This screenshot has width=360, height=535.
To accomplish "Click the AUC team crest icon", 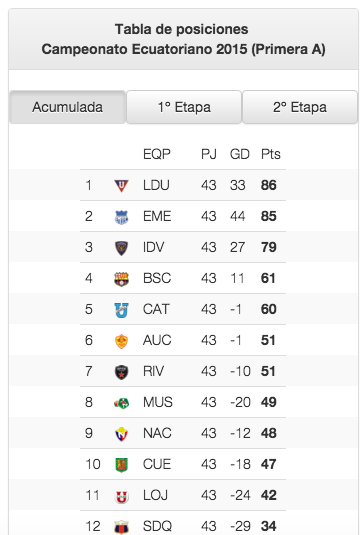I will coord(121,341).
